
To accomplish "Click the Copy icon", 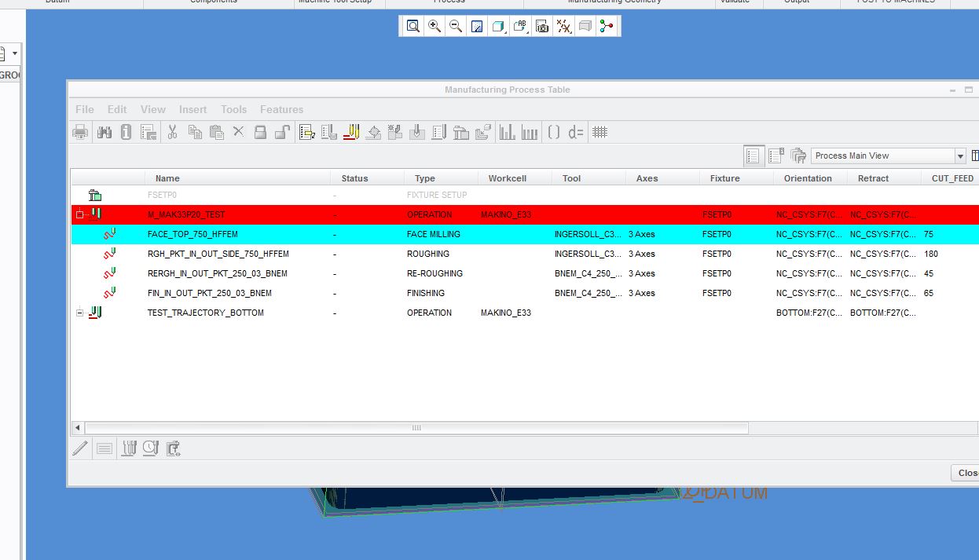I will 195,133.
